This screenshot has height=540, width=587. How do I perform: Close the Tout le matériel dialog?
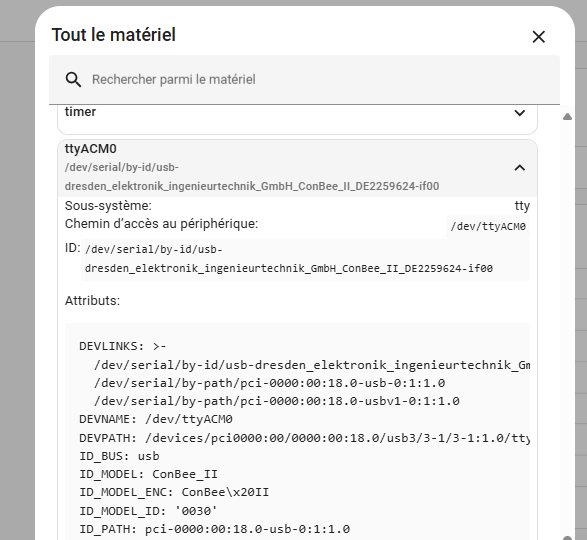538,37
